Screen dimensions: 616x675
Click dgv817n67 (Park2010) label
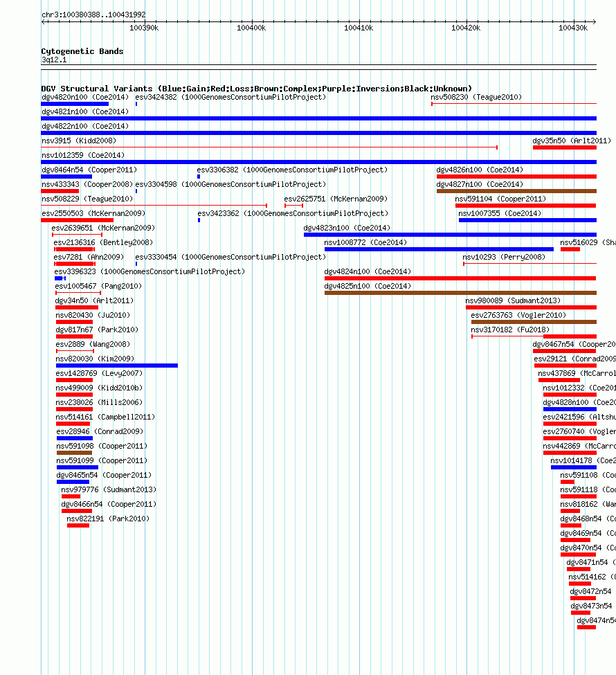click(97, 330)
